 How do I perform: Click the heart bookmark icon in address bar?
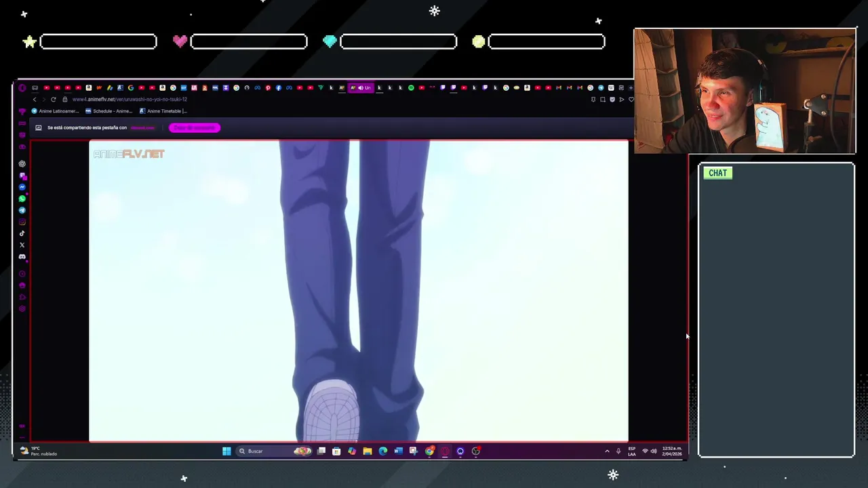[x=631, y=99]
